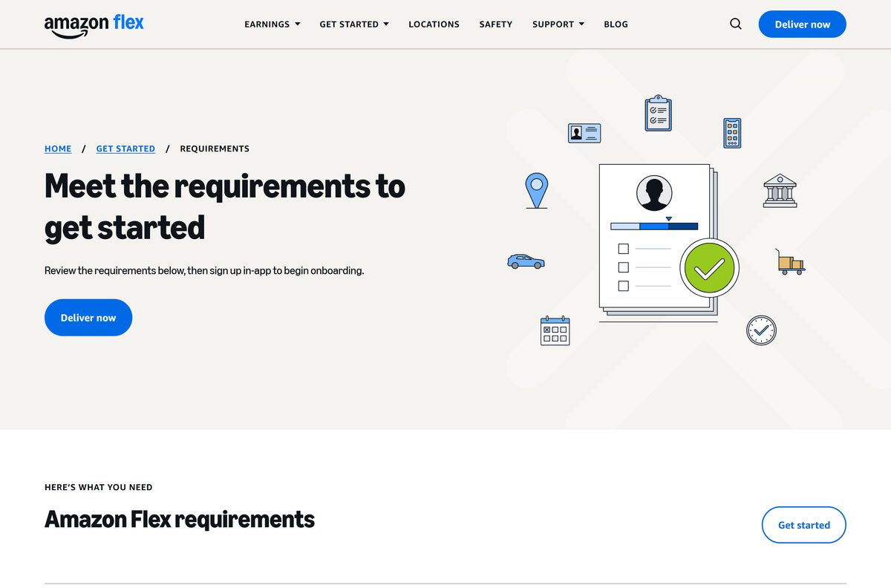Open the Locations nav item
Viewport: 891px width, 588px height.
coord(434,24)
